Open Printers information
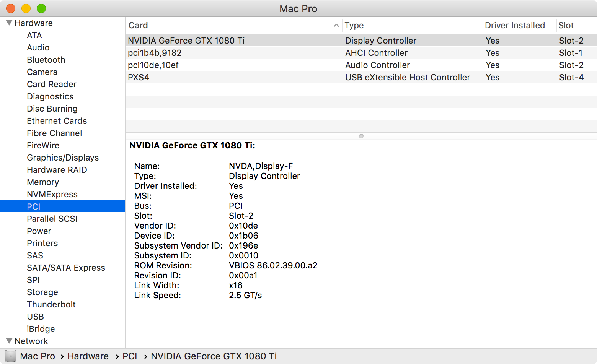The image size is (597, 364). [42, 243]
